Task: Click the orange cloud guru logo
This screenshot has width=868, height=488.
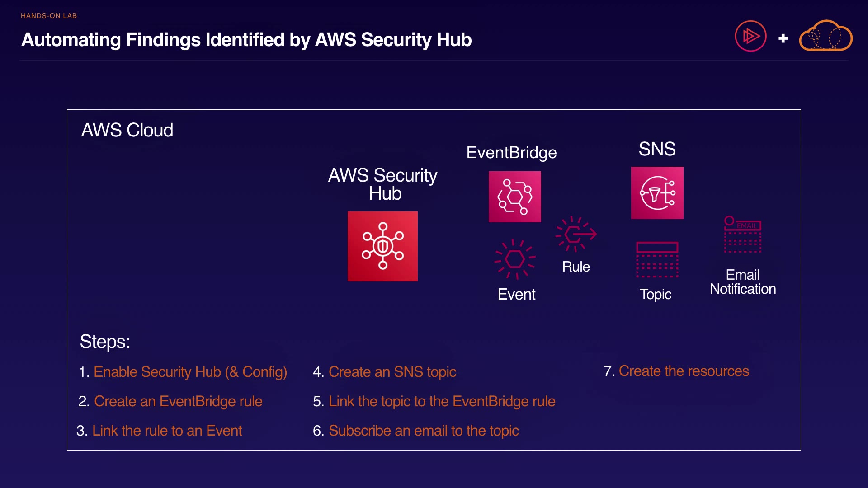Action: pyautogui.click(x=826, y=36)
